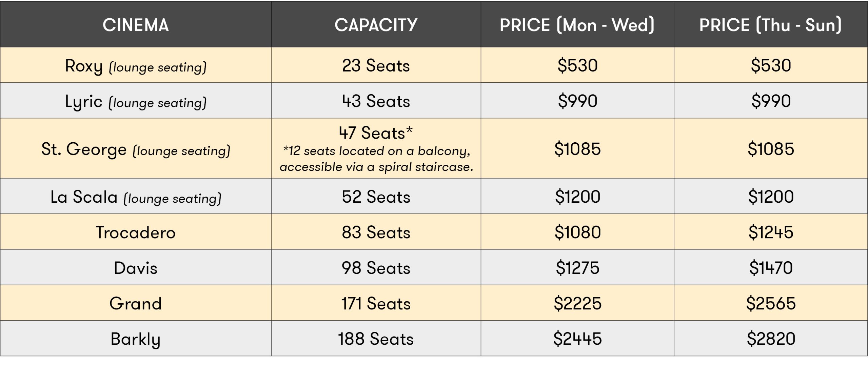This screenshot has height=365, width=868.
Task: Select the 188 Seats capacity cell
Action: point(376,339)
